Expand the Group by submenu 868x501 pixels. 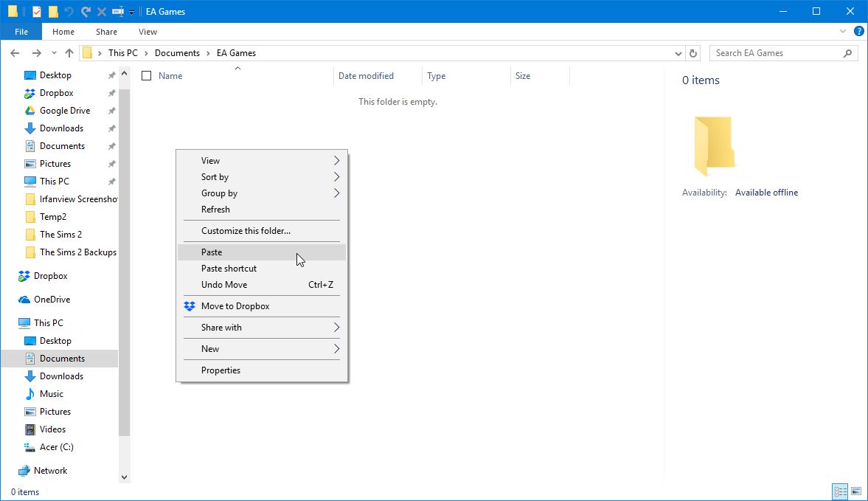[x=262, y=193]
